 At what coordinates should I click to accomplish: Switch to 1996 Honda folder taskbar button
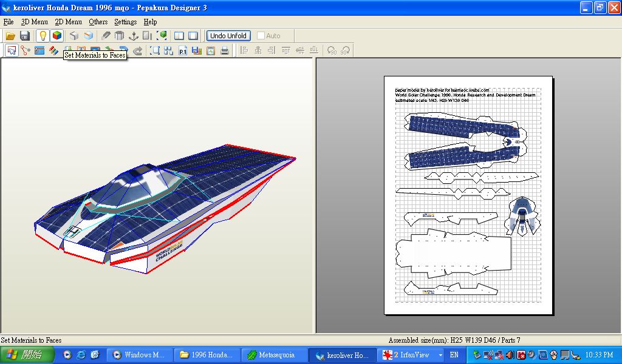(x=208, y=354)
